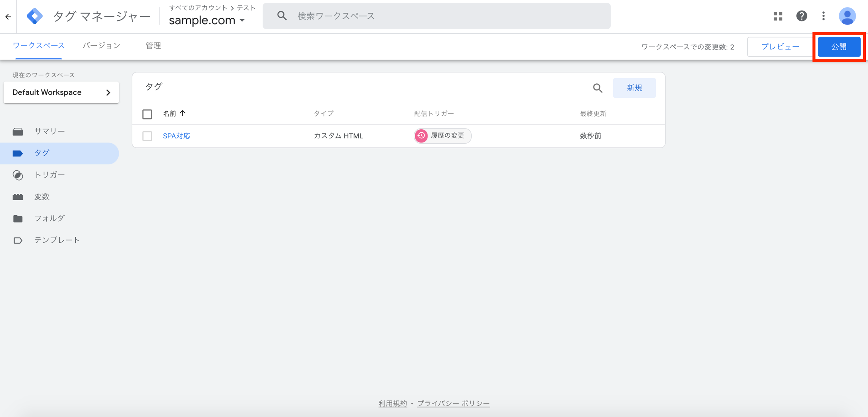Switch to the バージョン tab
The image size is (868, 417).
point(101,46)
